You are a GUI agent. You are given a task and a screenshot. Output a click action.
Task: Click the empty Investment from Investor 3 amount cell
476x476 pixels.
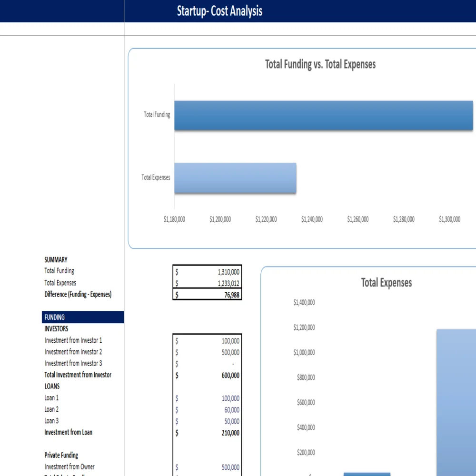(x=207, y=364)
